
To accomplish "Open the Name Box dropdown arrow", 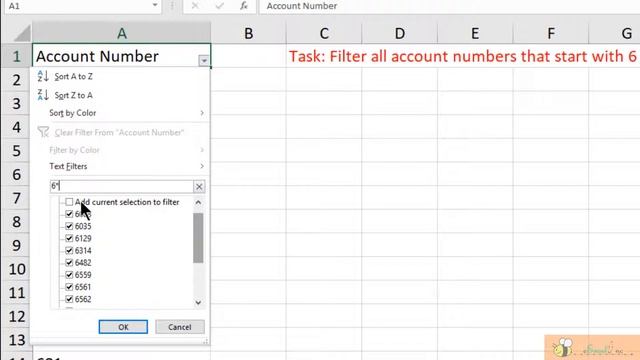I will pyautogui.click(x=155, y=5).
